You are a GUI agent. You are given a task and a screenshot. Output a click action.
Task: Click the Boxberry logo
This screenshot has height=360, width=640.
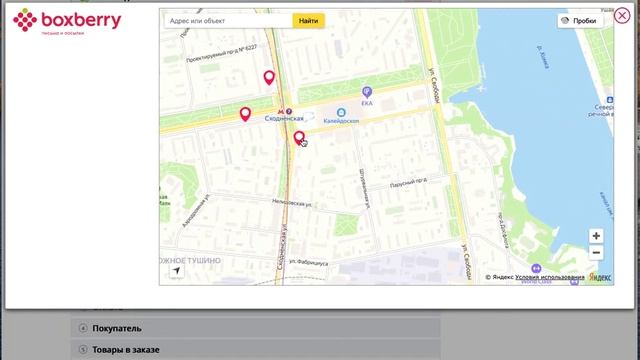(x=67, y=21)
